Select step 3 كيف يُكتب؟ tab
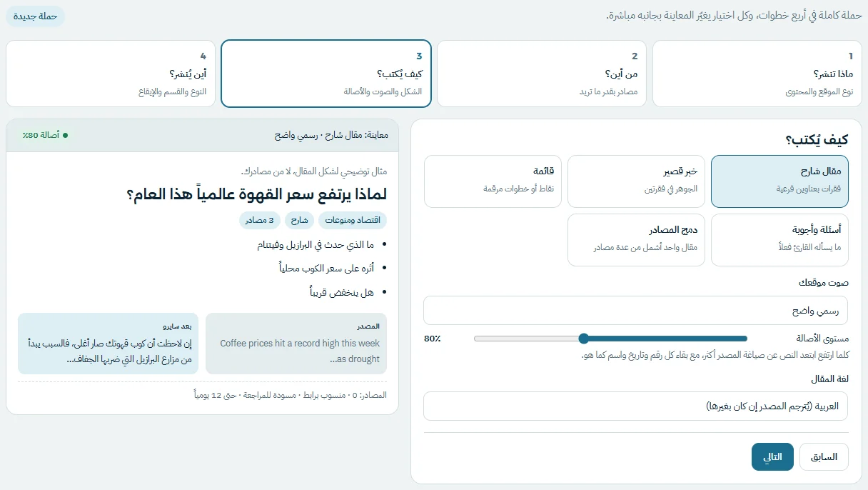Viewport: 868px width, 490px height. point(326,74)
